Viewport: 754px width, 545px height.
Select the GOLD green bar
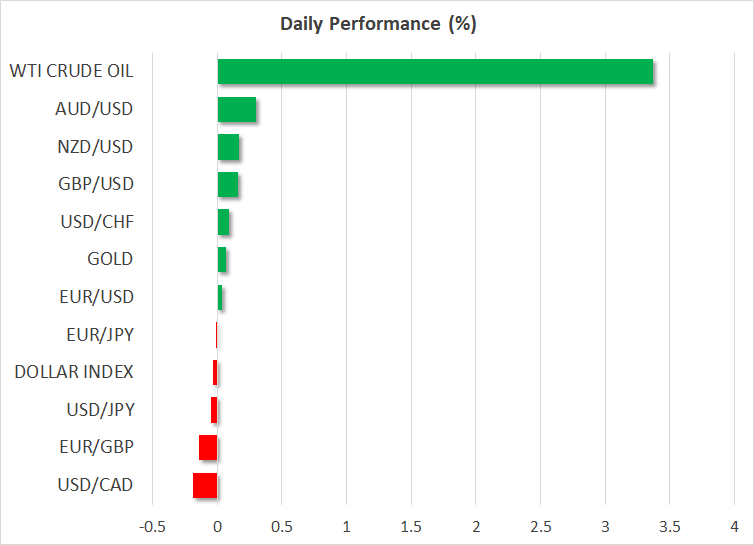[x=222, y=260]
